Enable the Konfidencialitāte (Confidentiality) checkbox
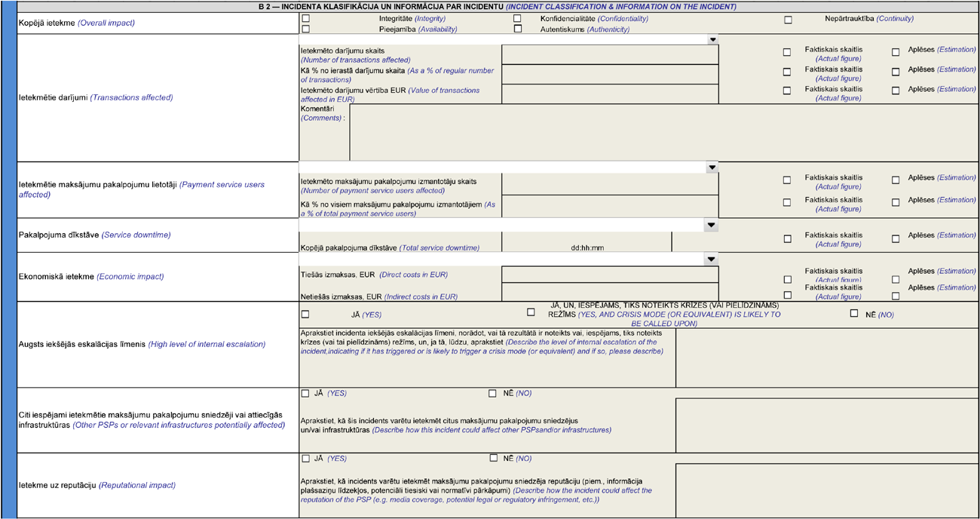This screenshot has width=980, height=519. [x=517, y=18]
